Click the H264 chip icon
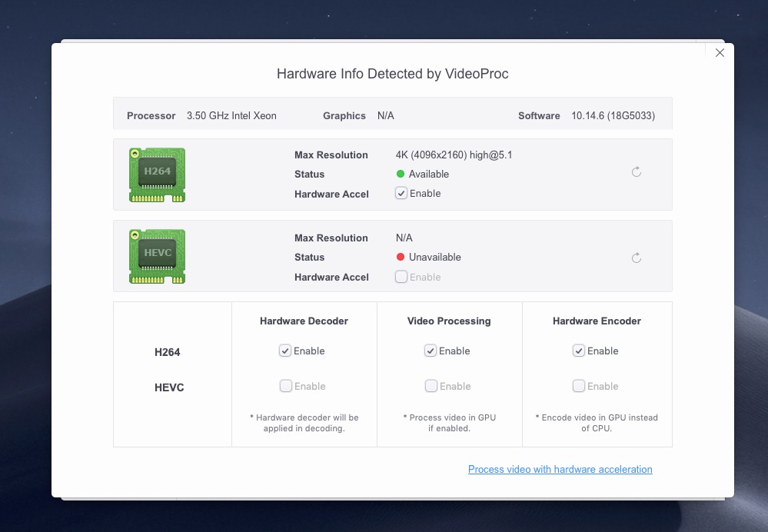The height and width of the screenshot is (532, 768). tap(158, 175)
